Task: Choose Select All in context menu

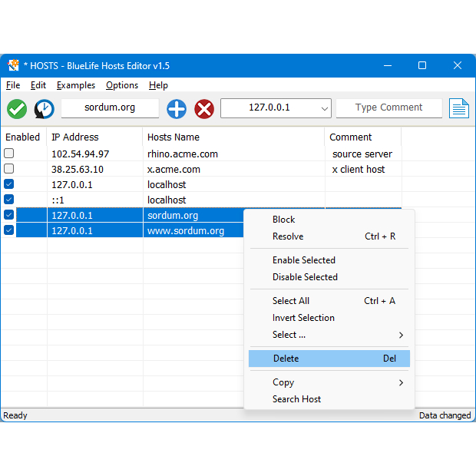Action: pyautogui.click(x=329, y=301)
